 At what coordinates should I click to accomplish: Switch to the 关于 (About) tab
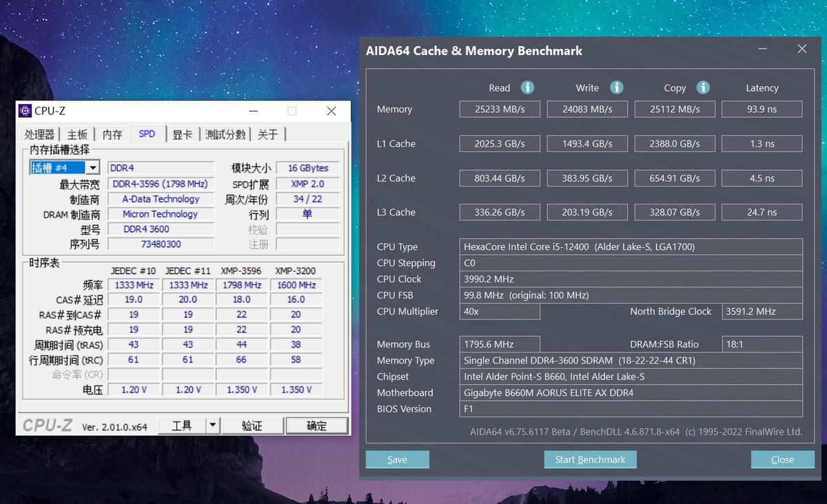[269, 134]
